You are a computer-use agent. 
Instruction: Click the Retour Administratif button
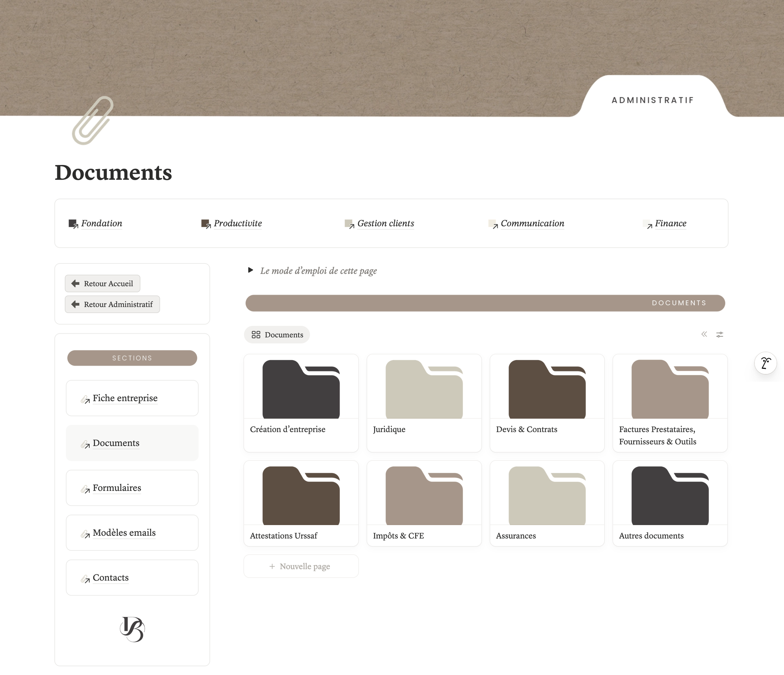(x=112, y=304)
